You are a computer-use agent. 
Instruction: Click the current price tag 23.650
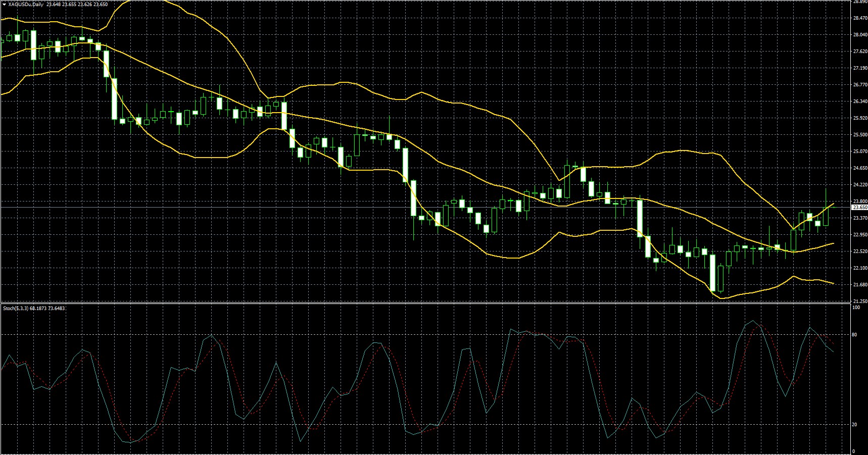[x=859, y=208]
